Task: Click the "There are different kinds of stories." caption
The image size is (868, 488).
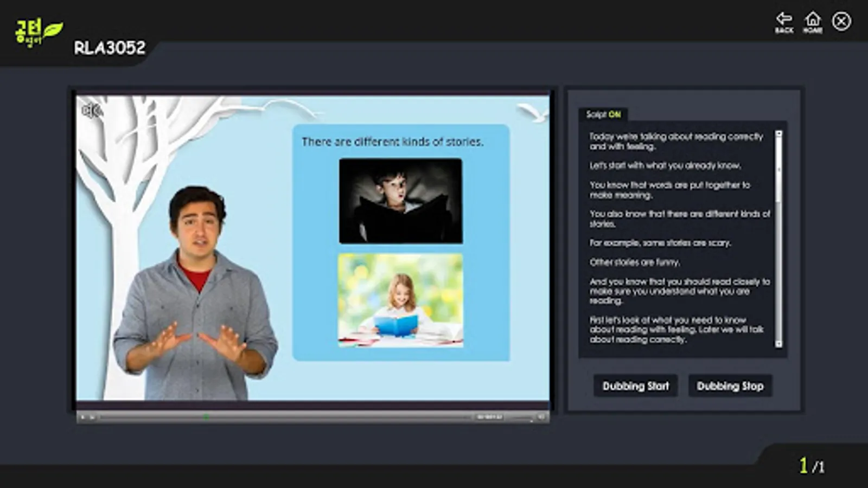Action: [x=392, y=142]
